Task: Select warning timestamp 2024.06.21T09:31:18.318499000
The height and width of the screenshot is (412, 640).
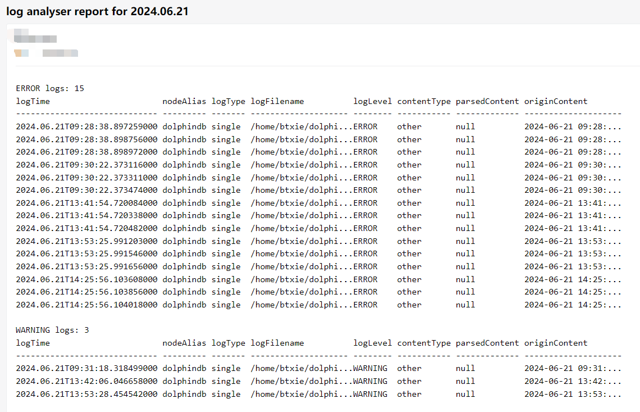Action: click(87, 368)
